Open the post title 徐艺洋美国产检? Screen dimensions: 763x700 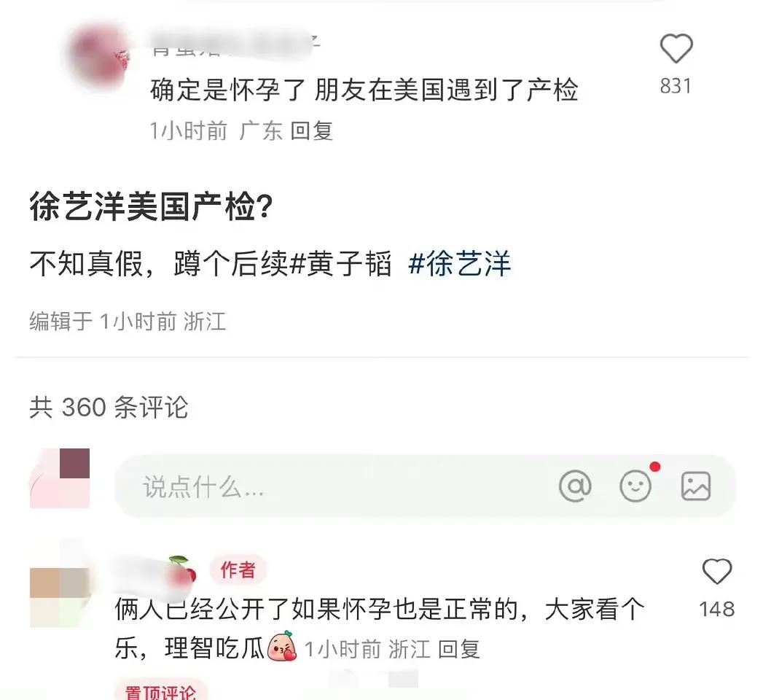(x=151, y=206)
